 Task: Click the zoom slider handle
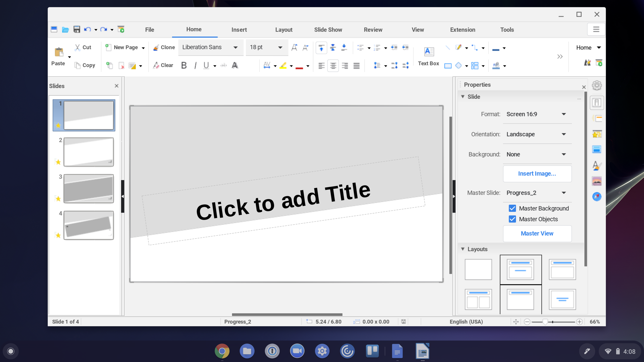545,322
